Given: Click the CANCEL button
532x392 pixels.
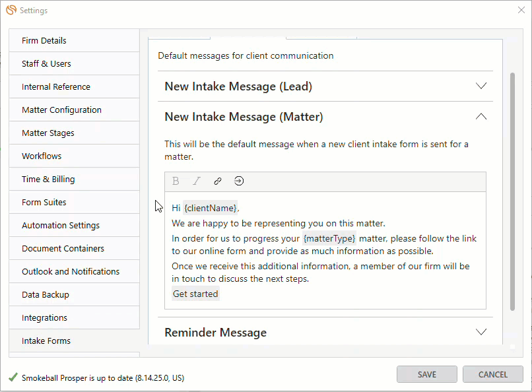Looking at the screenshot, I should pos(492,374).
